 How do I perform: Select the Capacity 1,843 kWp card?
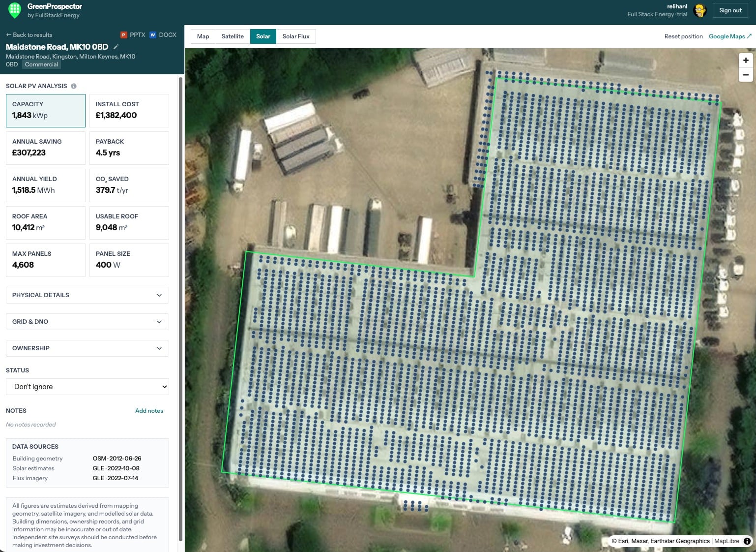(46, 111)
